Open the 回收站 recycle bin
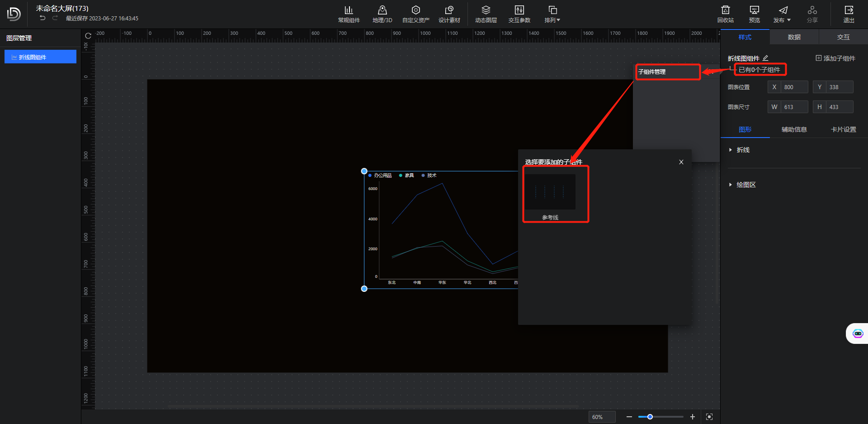Screen dimensions: 868x424 [725, 14]
